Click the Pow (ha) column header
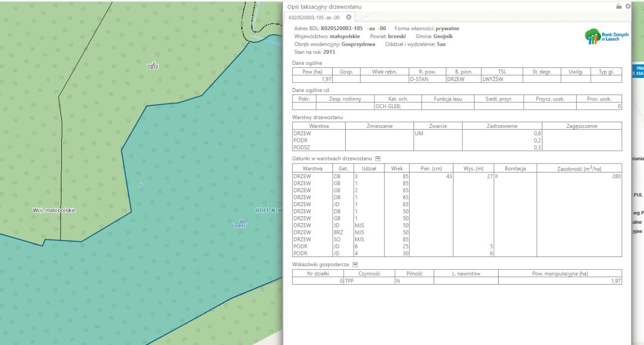The image size is (644, 345). pos(312,72)
